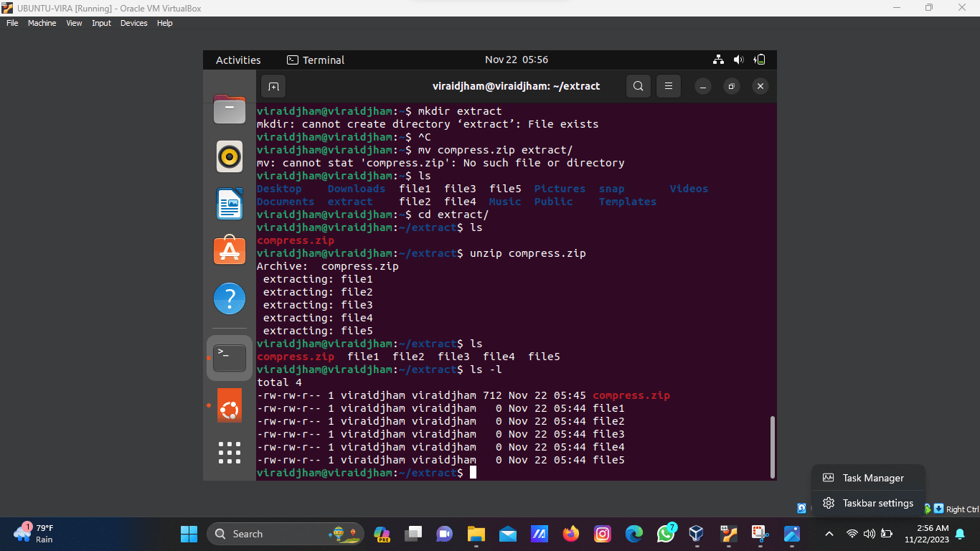Click red compress.zip in ls -l listing
This screenshot has width=980, height=551.
click(x=631, y=395)
